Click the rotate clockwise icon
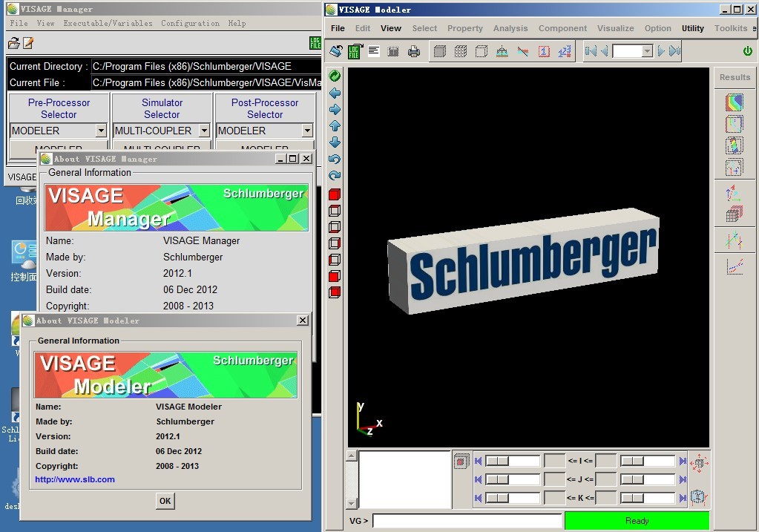Screen dimensions: 759x532 [x=335, y=175]
